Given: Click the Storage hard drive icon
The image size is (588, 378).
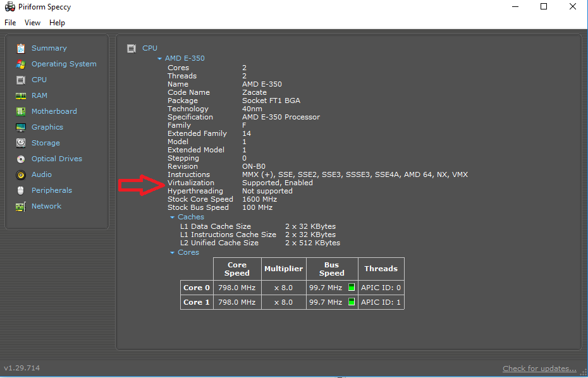Looking at the screenshot, I should point(21,143).
